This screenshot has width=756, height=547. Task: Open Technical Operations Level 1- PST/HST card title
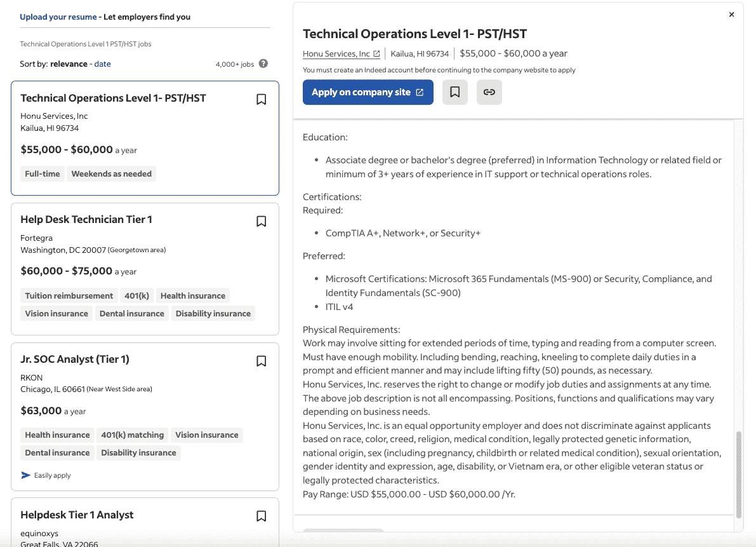[x=113, y=98]
